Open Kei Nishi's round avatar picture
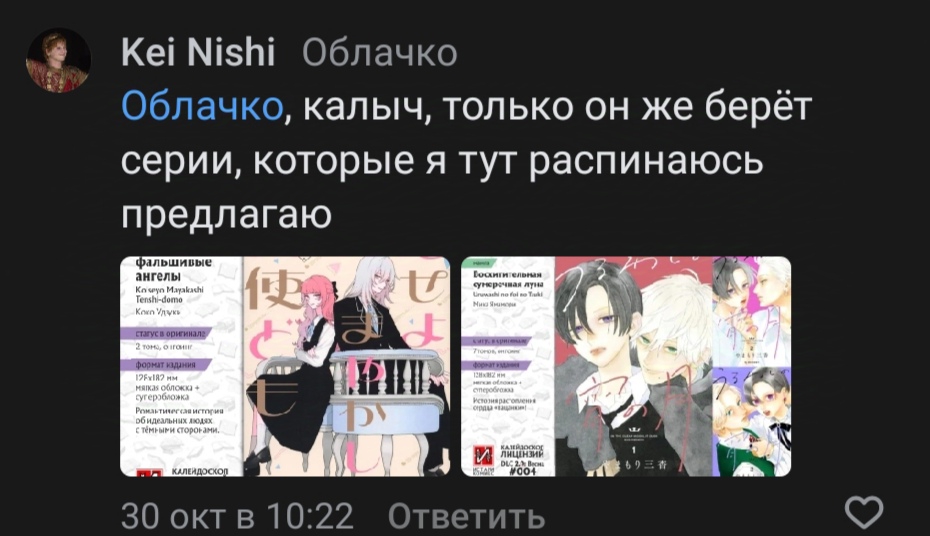 (59, 60)
